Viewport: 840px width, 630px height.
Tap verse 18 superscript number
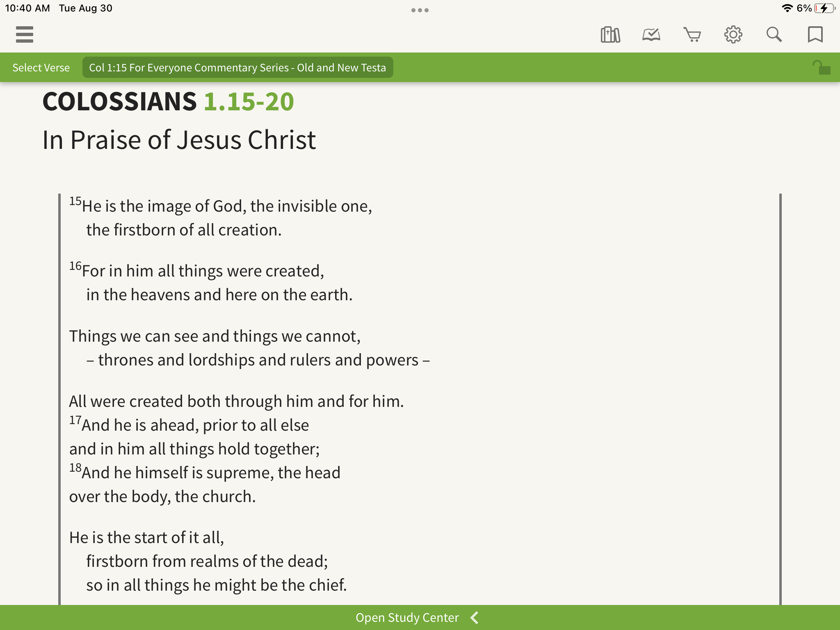[x=75, y=468]
